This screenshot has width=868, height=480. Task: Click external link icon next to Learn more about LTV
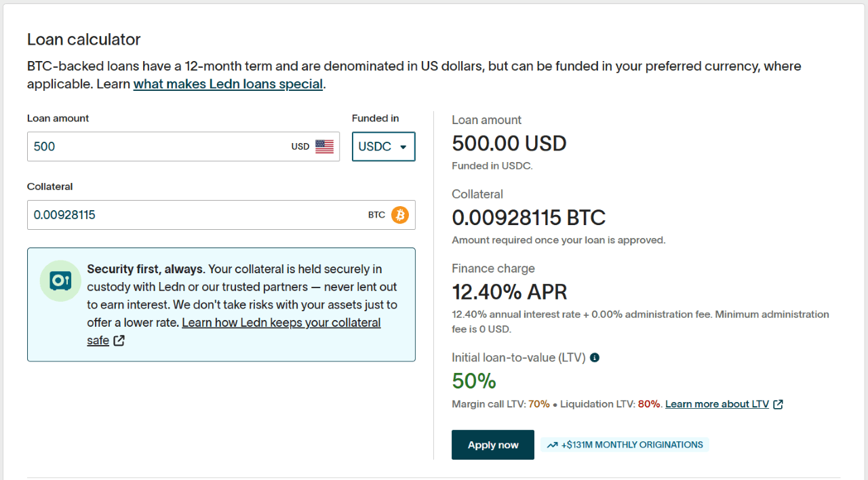tap(778, 404)
